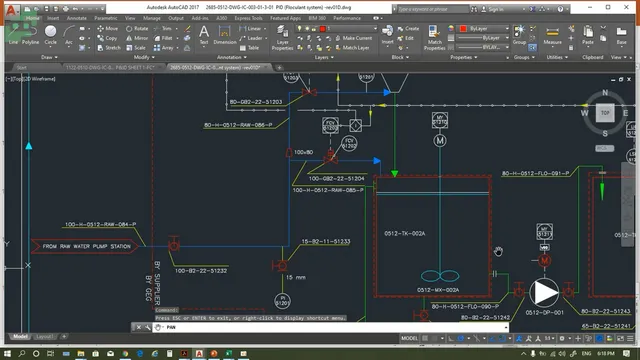This screenshot has width=640, height=360.
Task: Expand the Layers panel
Action: coord(324,57)
